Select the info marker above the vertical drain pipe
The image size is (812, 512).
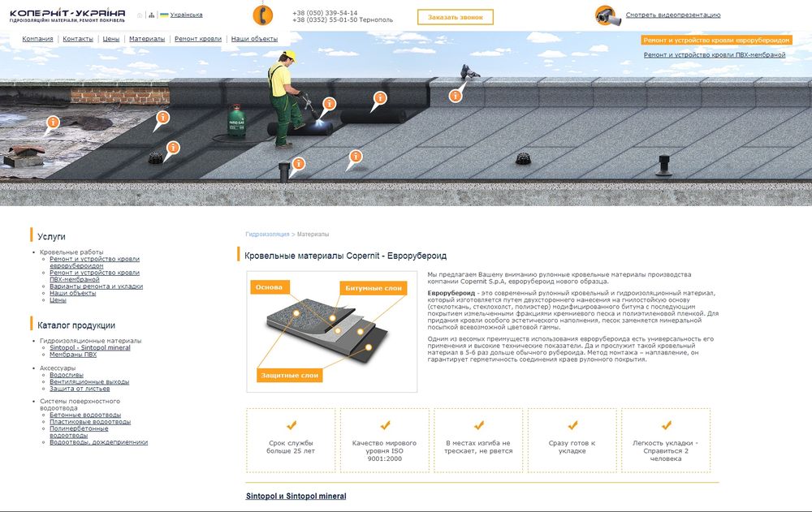(x=299, y=164)
